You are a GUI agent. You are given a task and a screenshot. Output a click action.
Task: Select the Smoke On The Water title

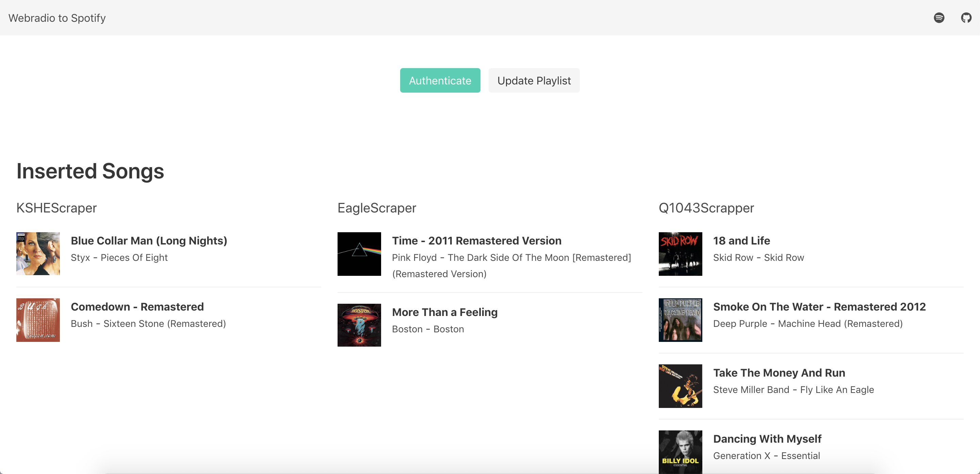(x=819, y=306)
